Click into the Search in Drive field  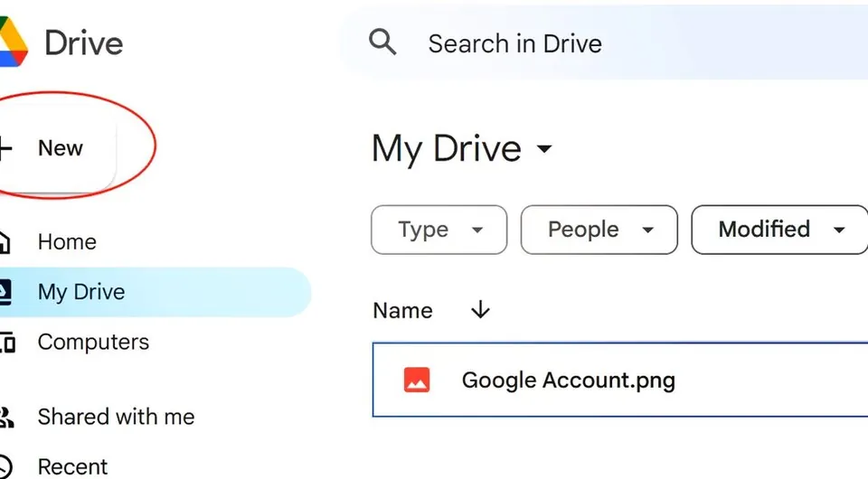click(x=603, y=43)
